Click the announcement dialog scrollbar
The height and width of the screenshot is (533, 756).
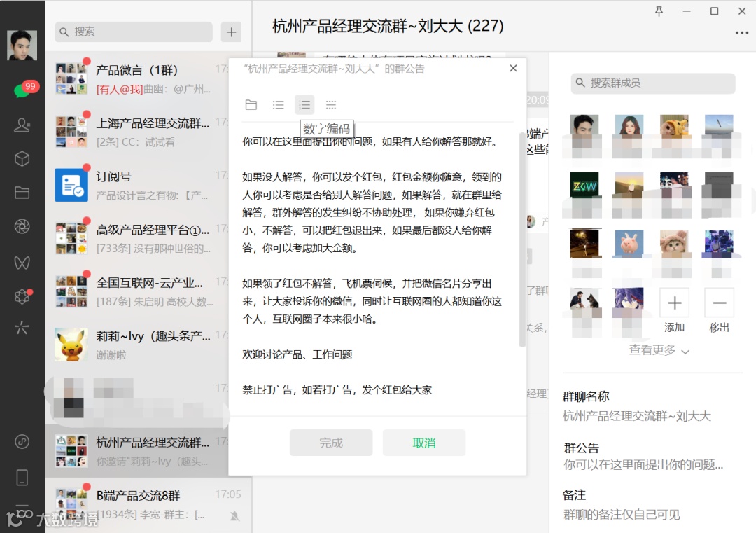(x=522, y=239)
